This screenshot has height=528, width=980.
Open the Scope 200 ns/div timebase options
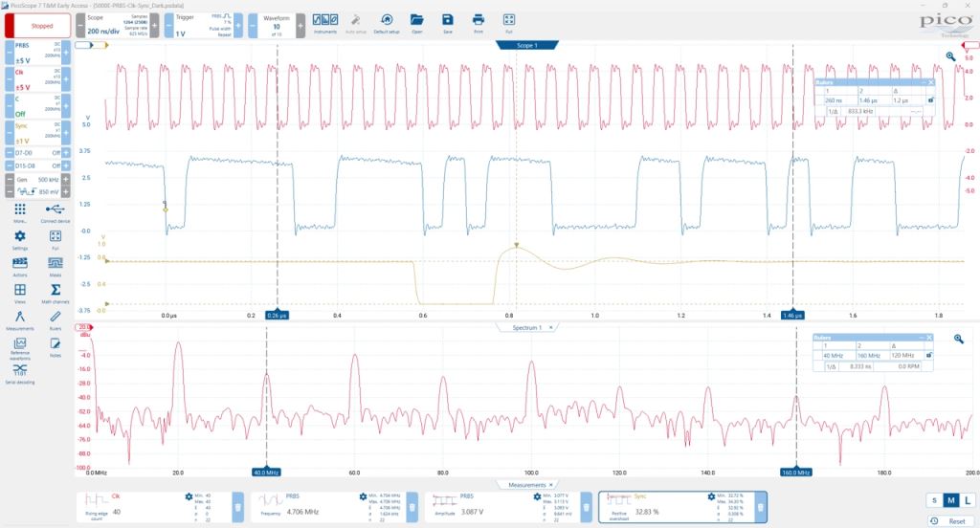pyautogui.click(x=118, y=26)
